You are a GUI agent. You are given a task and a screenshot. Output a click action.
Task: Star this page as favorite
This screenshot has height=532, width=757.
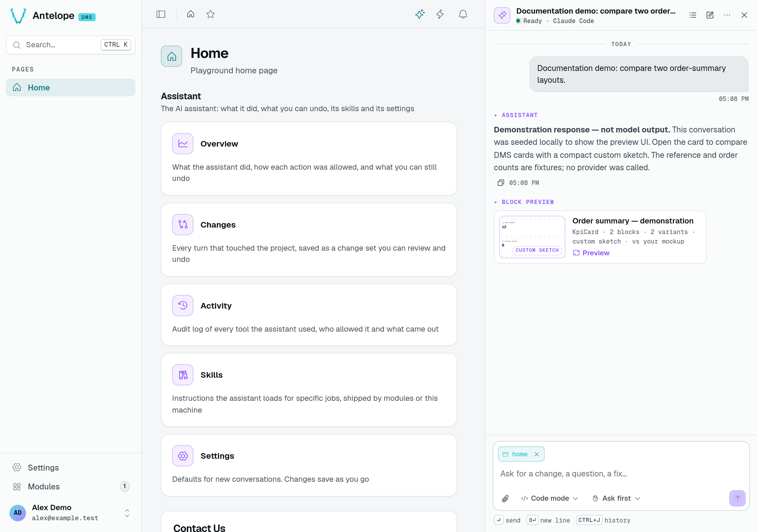click(210, 14)
